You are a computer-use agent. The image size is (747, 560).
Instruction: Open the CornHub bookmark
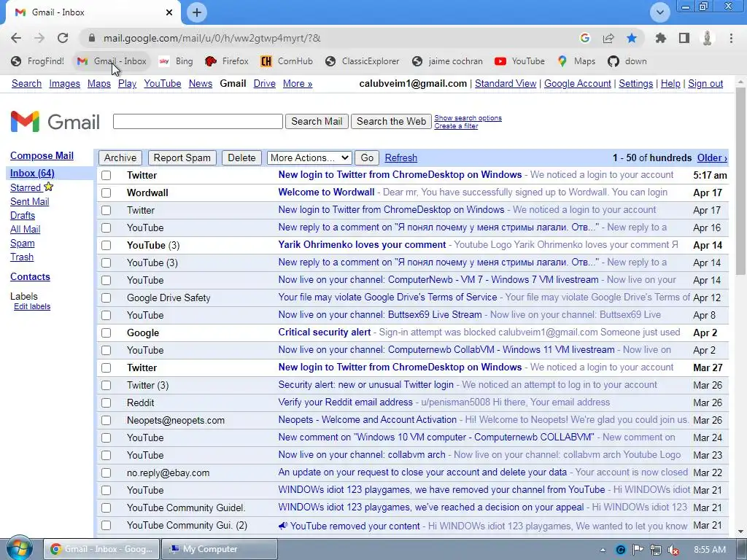pos(287,61)
